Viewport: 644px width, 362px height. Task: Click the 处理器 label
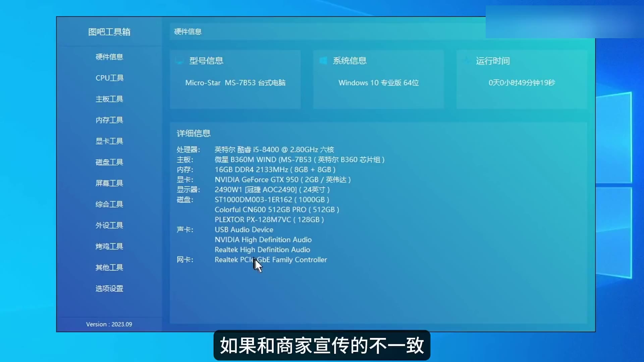pyautogui.click(x=188, y=150)
